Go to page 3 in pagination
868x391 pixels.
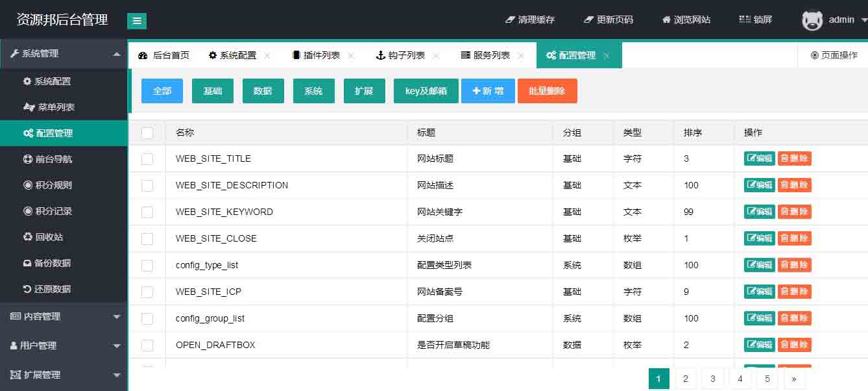712,379
